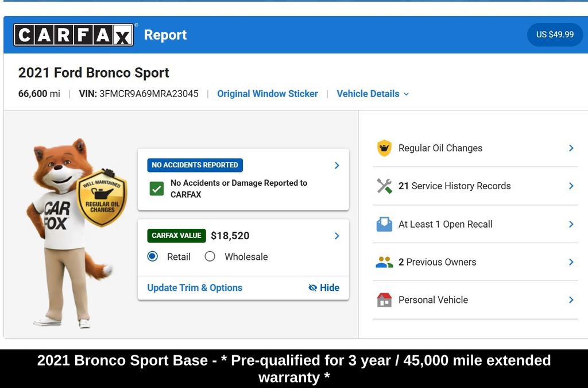
Task: Open the Open Recall row arrow
Action: tap(571, 224)
